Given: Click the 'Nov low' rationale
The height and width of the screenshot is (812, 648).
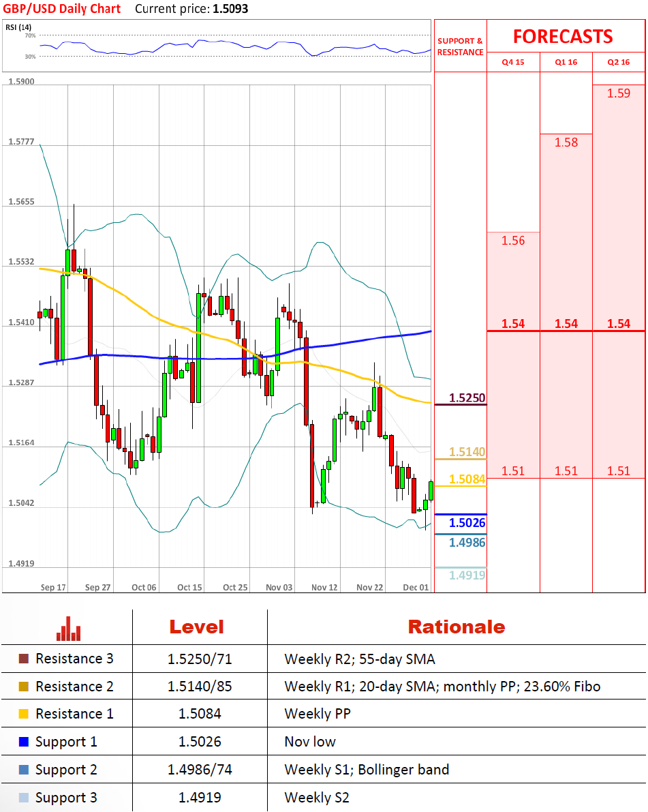Looking at the screenshot, I should pyautogui.click(x=310, y=742).
